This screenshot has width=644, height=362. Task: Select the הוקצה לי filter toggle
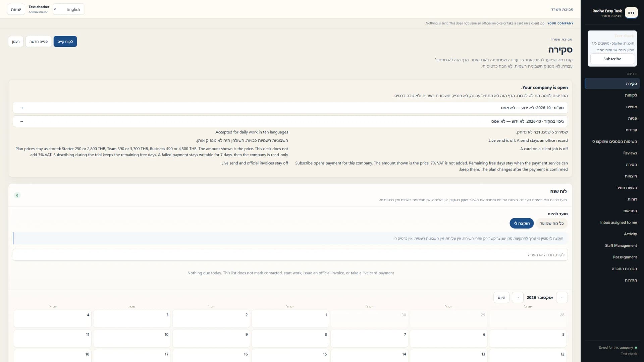click(x=522, y=223)
